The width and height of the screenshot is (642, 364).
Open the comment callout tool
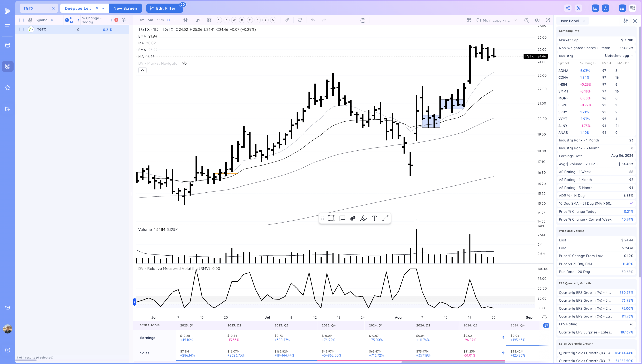(x=342, y=218)
